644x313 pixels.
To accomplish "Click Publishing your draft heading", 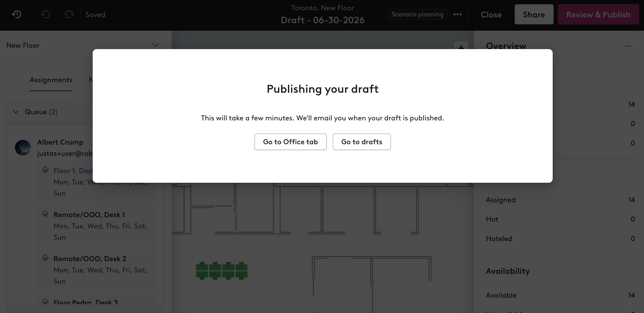I will pos(323,89).
